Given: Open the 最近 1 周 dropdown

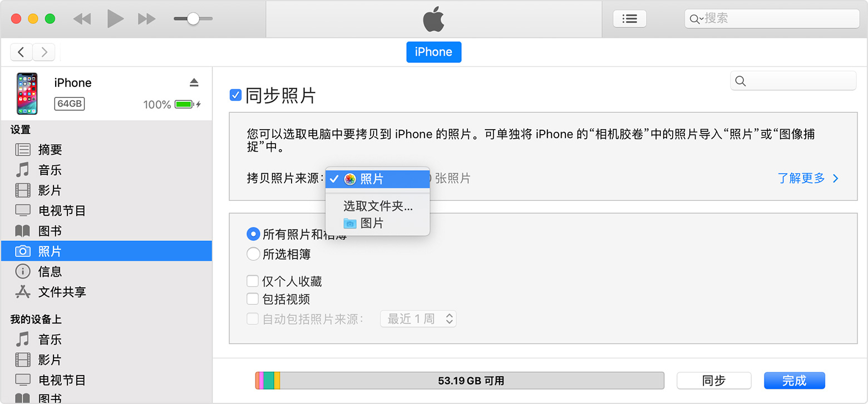Looking at the screenshot, I should (418, 319).
